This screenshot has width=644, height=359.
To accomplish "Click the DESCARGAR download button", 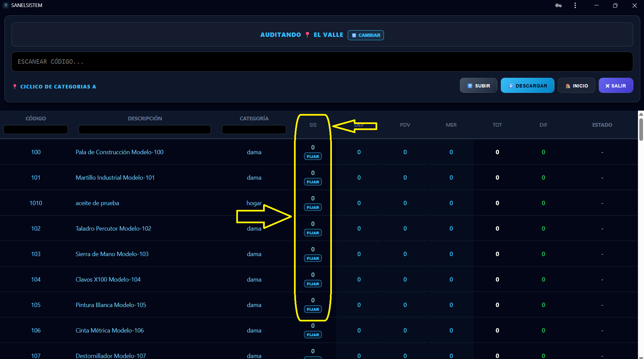I will click(x=528, y=86).
